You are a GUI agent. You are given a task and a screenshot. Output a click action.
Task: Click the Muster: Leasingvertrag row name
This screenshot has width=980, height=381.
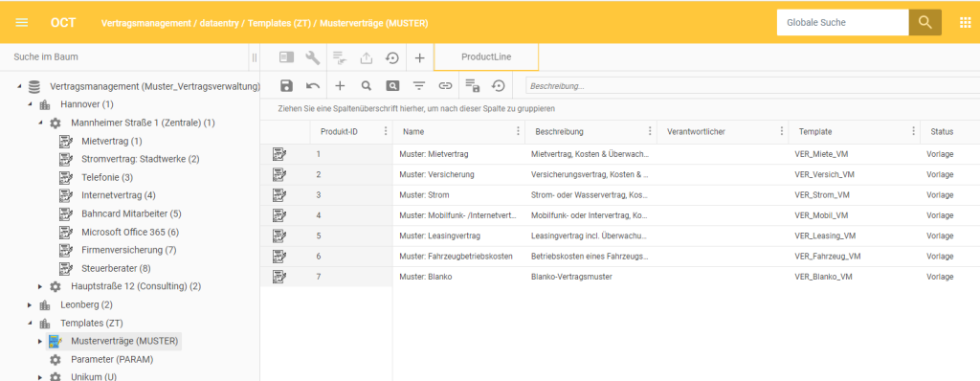click(x=440, y=235)
